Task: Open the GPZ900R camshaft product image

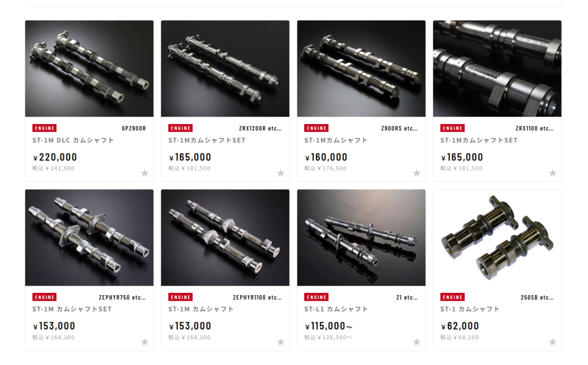Action: (x=89, y=68)
